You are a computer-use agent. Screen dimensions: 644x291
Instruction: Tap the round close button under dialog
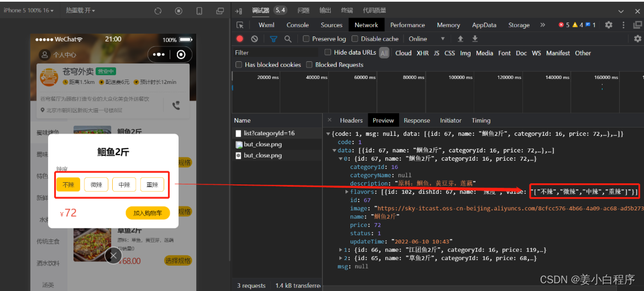(113, 256)
